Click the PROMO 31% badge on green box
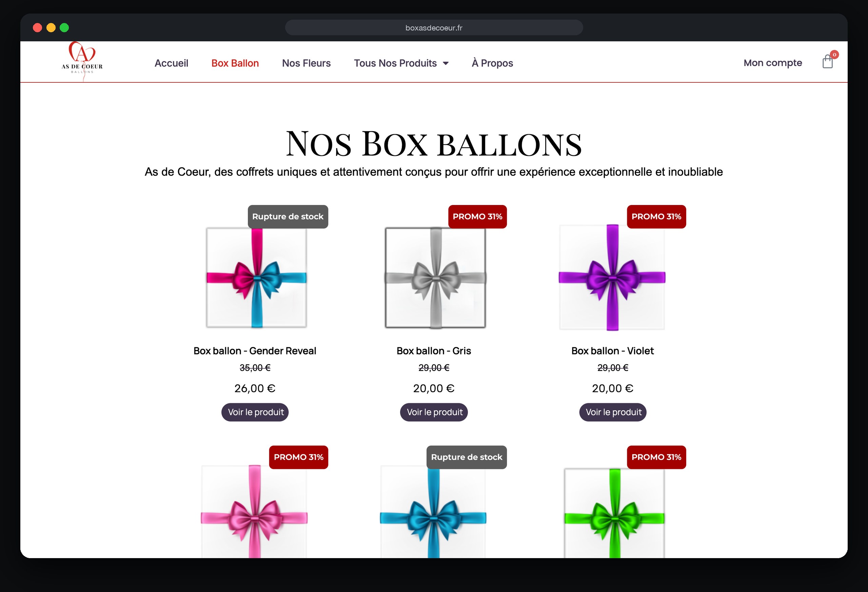This screenshot has width=868, height=592. 657,457
